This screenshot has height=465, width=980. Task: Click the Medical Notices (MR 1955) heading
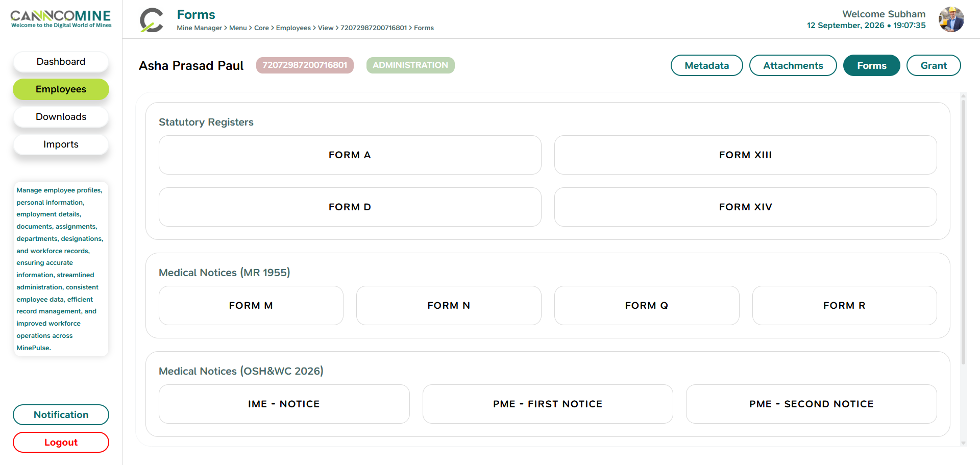(x=224, y=273)
